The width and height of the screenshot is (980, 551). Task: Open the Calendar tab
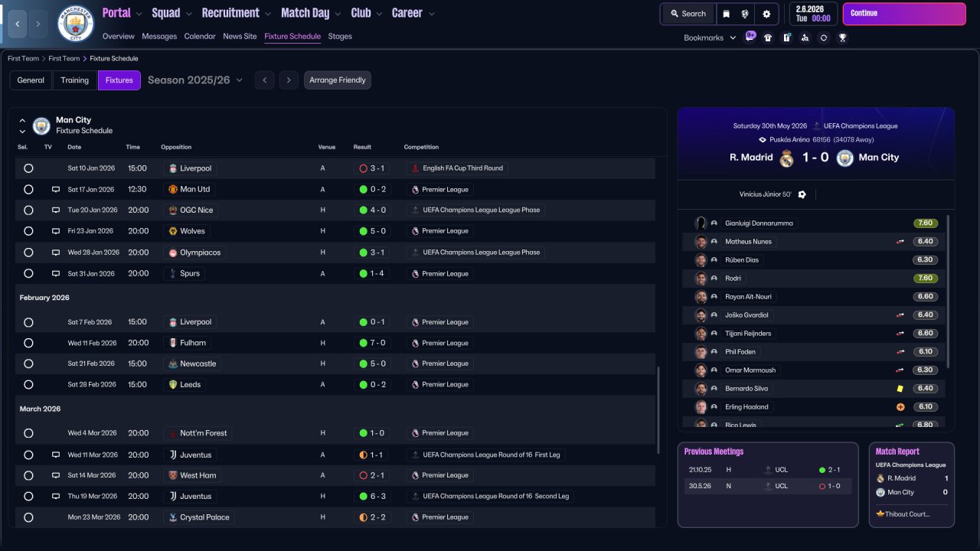[200, 36]
